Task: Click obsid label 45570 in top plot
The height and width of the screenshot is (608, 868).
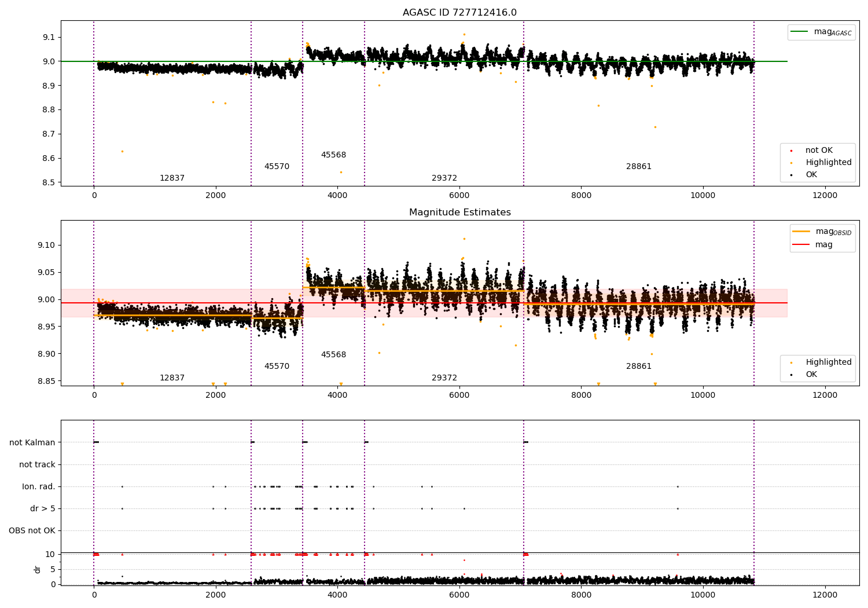Action: (277, 167)
